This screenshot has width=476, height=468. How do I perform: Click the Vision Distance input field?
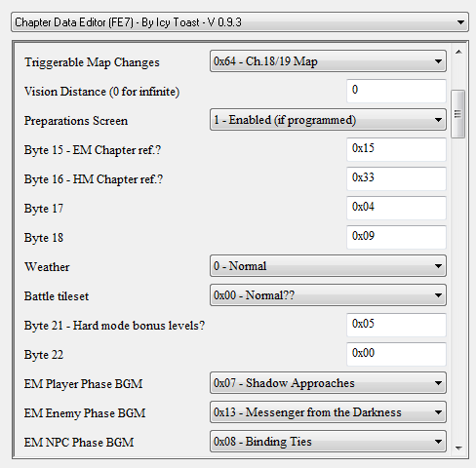[396, 91]
